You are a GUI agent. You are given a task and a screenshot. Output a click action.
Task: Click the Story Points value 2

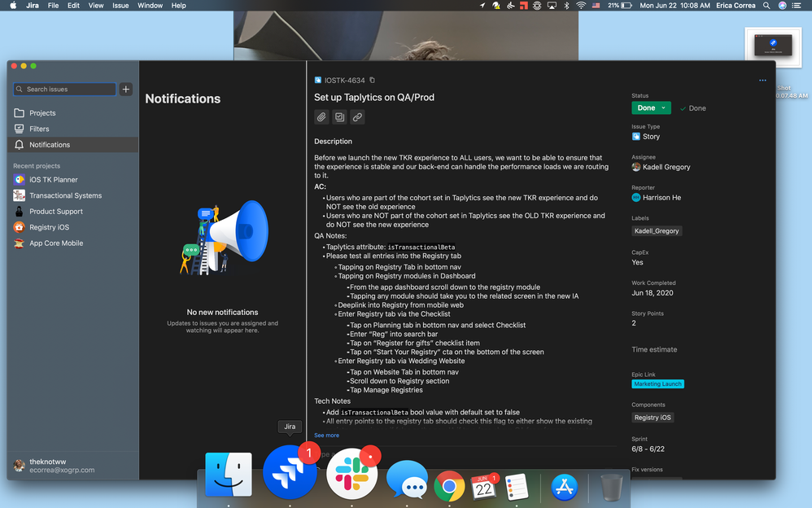tap(634, 323)
